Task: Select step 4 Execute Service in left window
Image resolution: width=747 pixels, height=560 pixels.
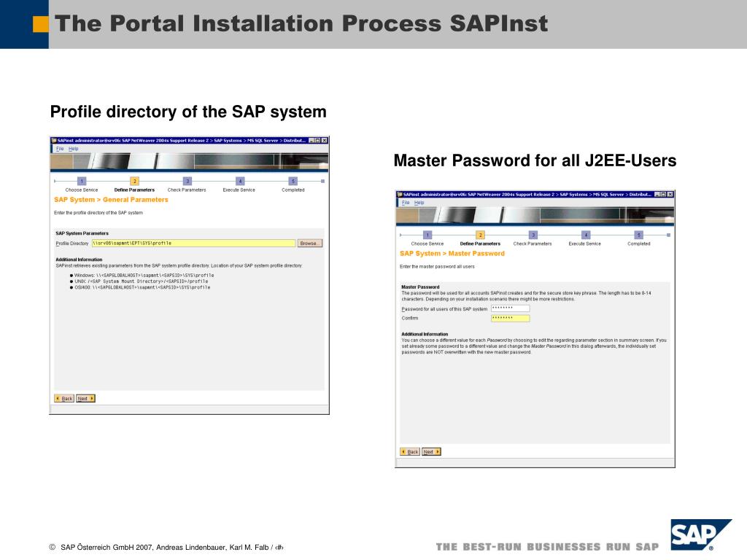Action: tap(240, 181)
